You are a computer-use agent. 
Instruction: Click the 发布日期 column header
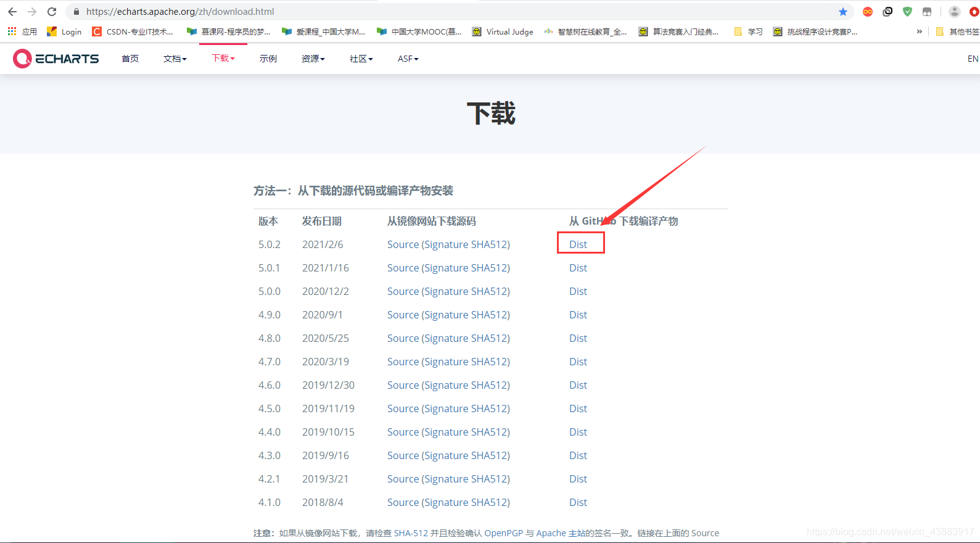(x=321, y=221)
